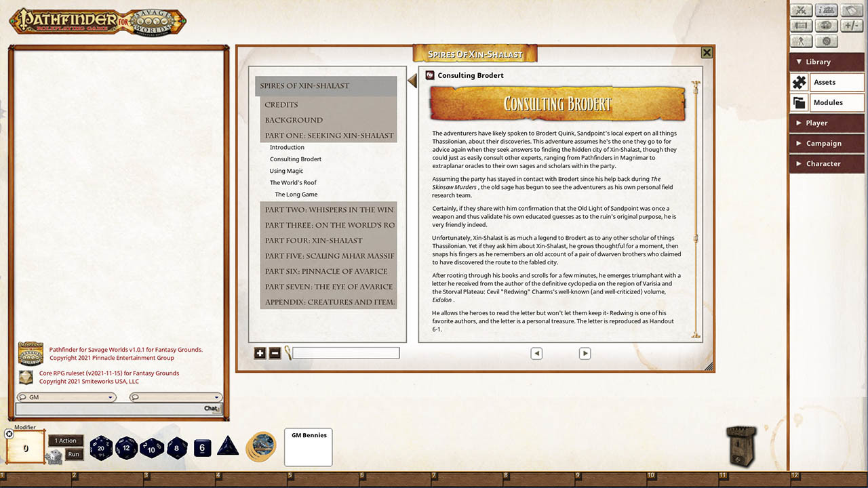Open the combat tracker crossed-swords icon
The width and height of the screenshot is (868, 488).
coord(802,10)
